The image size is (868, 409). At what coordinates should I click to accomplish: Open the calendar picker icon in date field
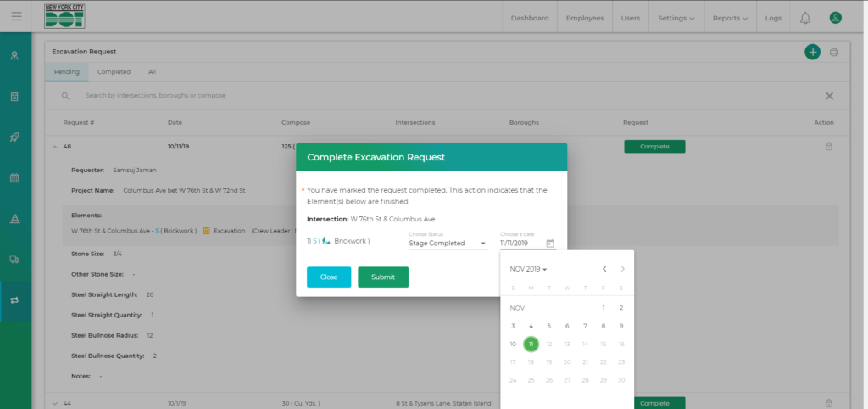(x=550, y=244)
